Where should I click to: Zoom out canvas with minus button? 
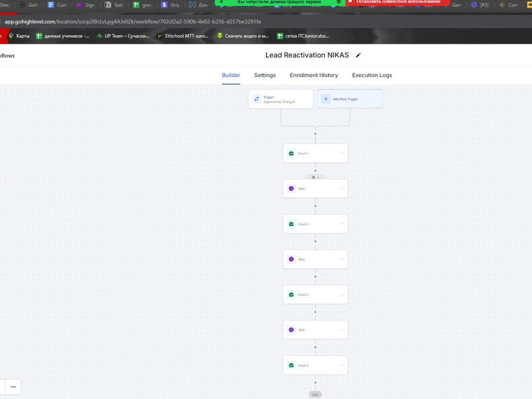coord(13,387)
